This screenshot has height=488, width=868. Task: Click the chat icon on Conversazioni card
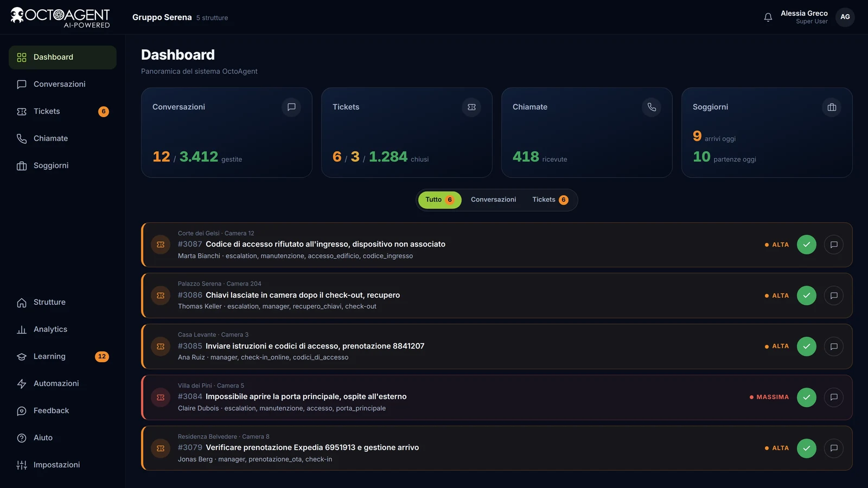291,107
